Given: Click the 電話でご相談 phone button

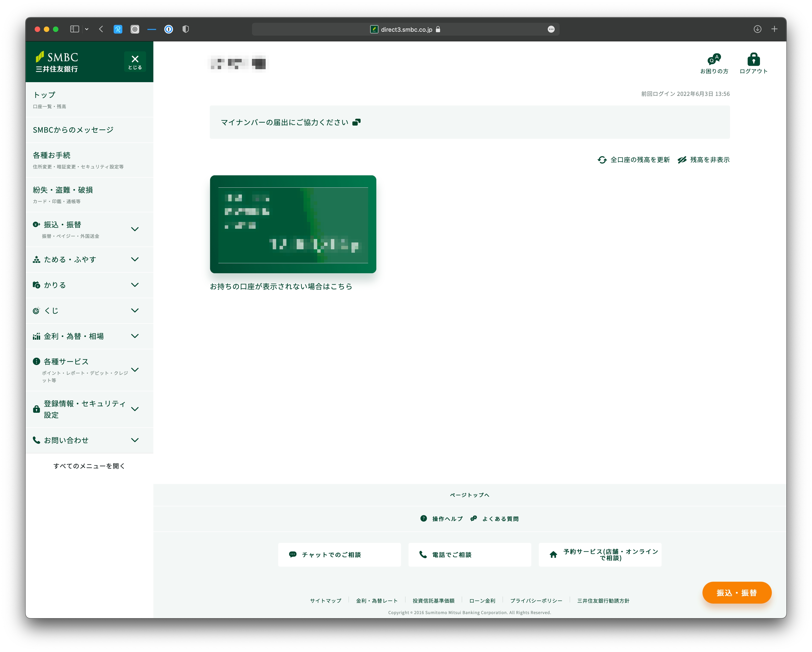Looking at the screenshot, I should point(469,555).
